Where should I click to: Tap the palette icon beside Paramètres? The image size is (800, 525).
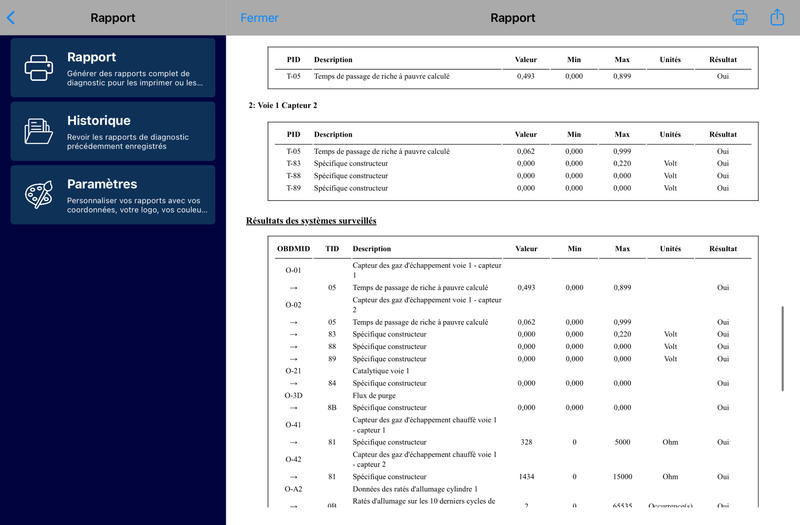[39, 194]
